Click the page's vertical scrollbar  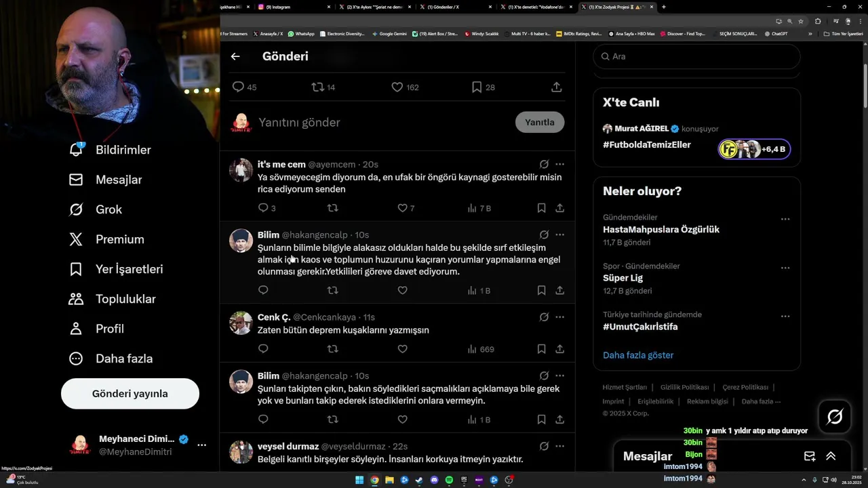865,85
